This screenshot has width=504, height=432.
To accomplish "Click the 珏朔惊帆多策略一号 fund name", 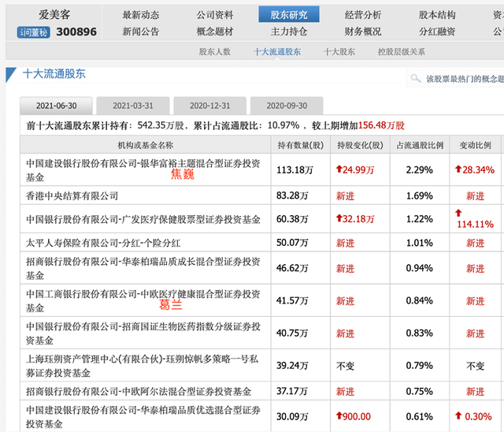I will [x=142, y=366].
